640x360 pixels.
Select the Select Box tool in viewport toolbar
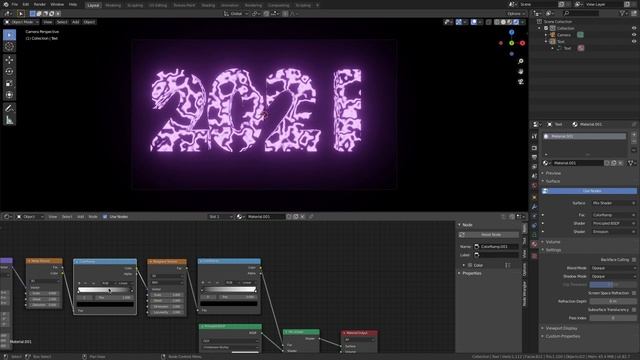pyautogui.click(x=9, y=35)
